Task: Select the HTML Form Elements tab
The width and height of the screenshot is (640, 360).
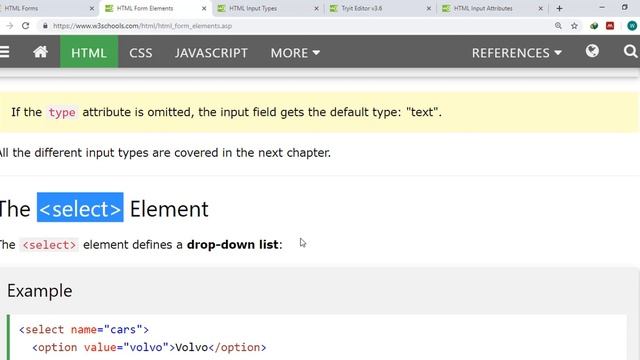Action: [x=156, y=8]
